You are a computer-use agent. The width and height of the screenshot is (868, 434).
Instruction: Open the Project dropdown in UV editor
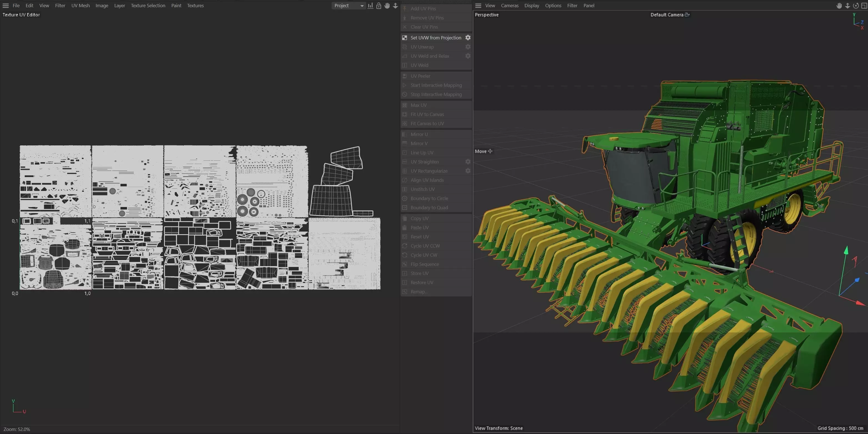[349, 5]
